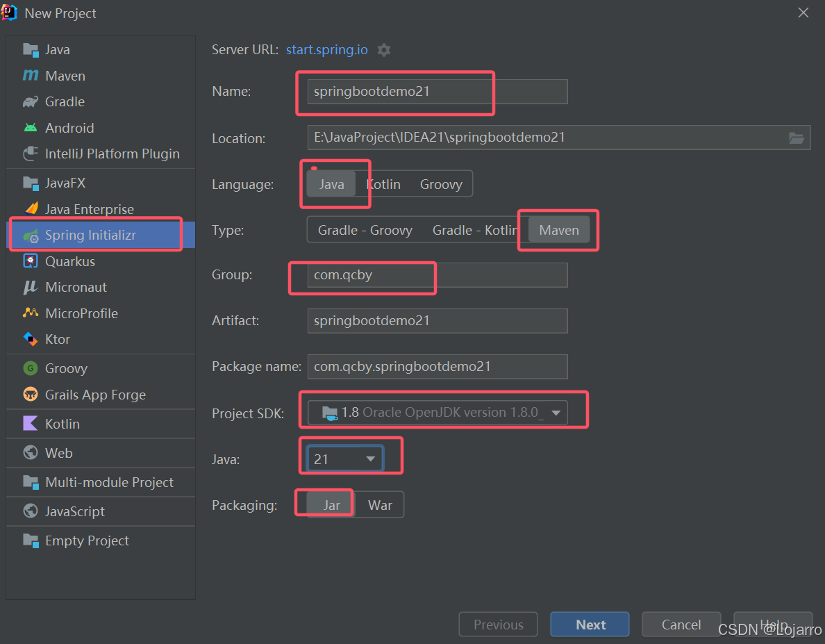Click the Java folder icon in sidebar

31,50
